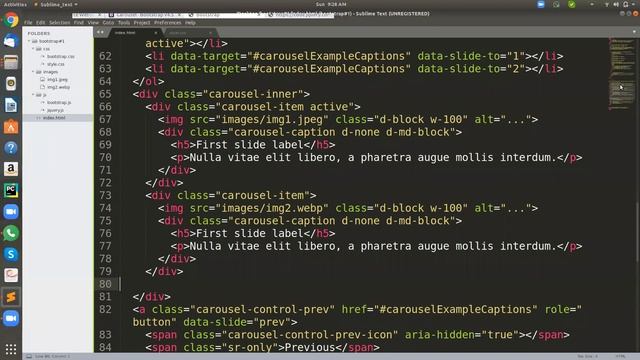Viewport: 640px width, 360px height.
Task: Open the system menu arrow in top bar
Action: (634, 4)
